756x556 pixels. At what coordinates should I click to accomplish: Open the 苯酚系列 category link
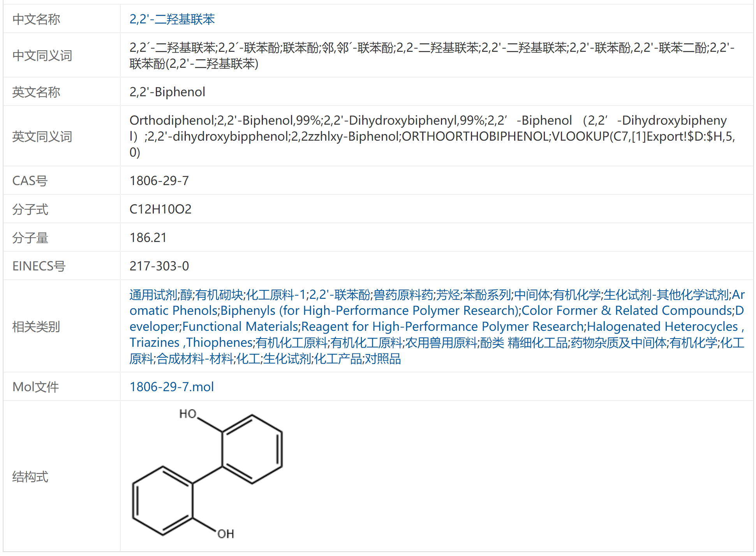[486, 295]
